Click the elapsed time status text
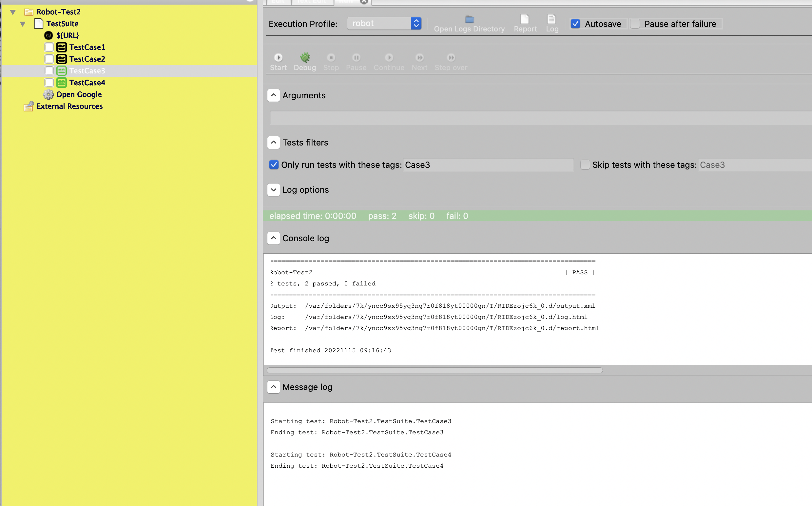Screen dimensions: 812x506 click(x=313, y=216)
